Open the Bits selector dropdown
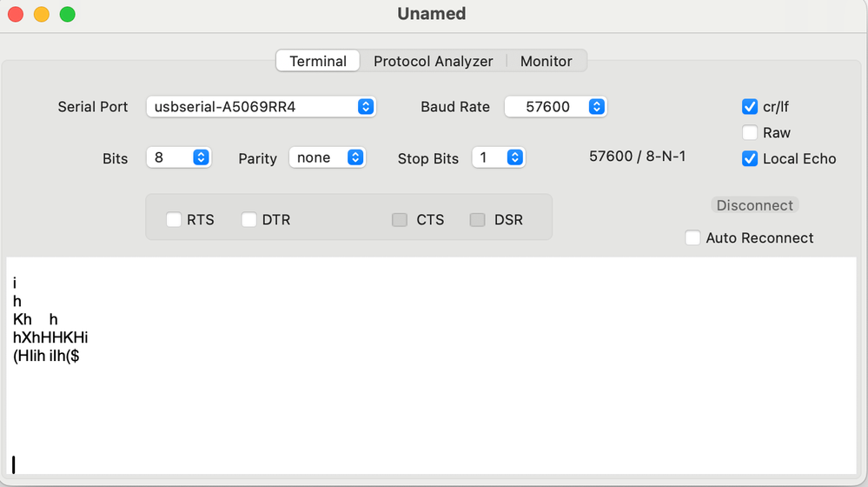 pos(179,157)
